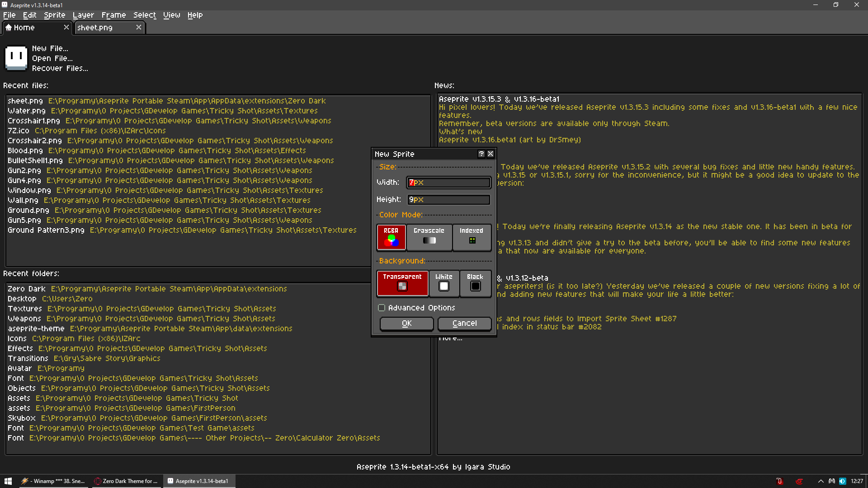Choose White background option
Image resolution: width=868 pixels, height=488 pixels.
[x=444, y=283]
